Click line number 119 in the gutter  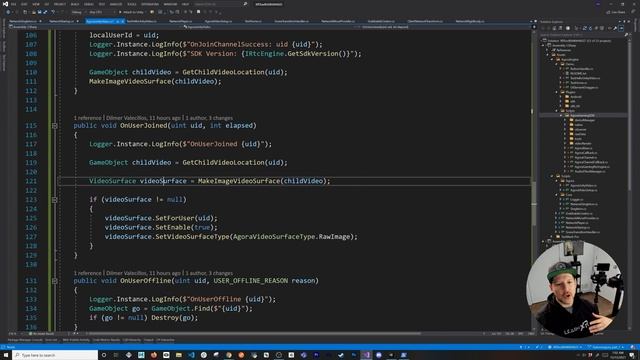coord(31,162)
